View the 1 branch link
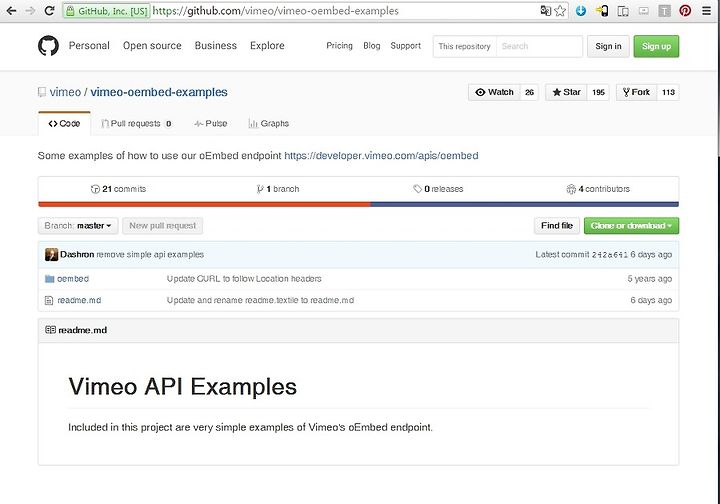 coord(278,189)
